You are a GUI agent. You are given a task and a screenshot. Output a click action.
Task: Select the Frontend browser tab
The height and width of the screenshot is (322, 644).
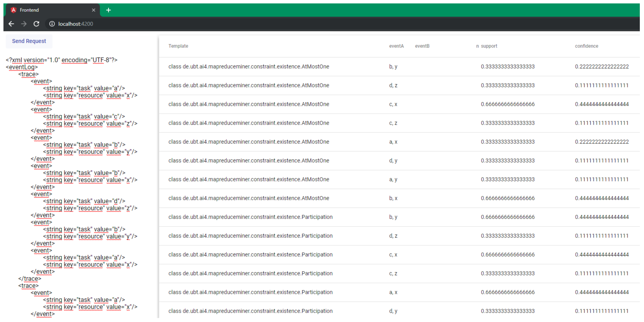pos(50,10)
